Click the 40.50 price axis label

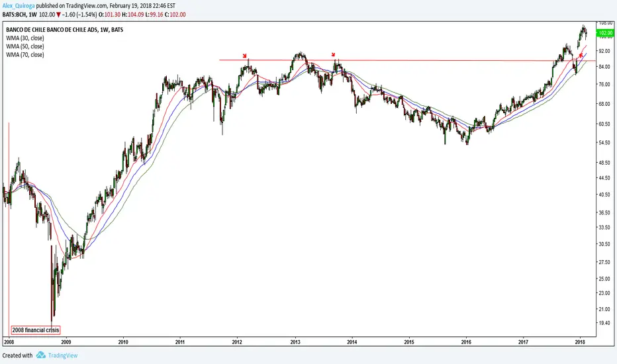coord(604,195)
